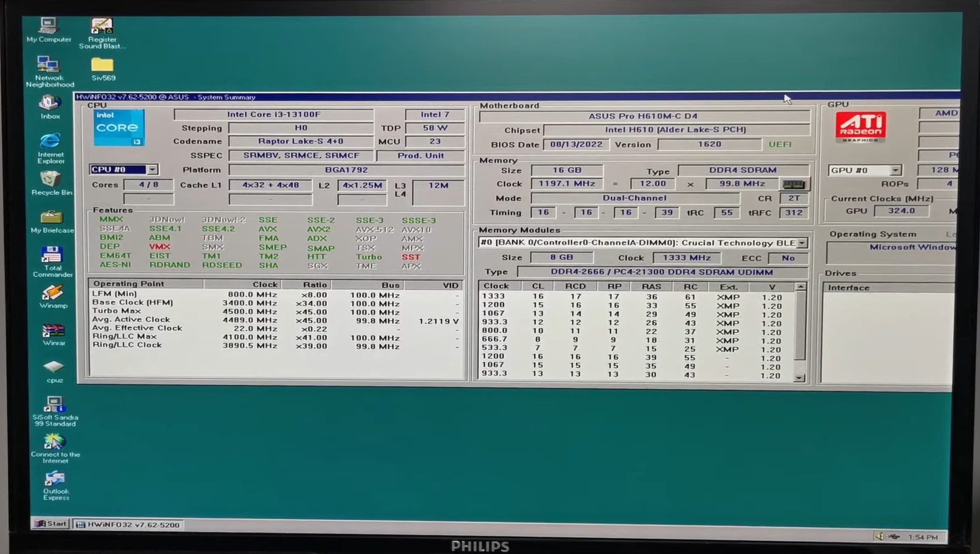
Task: Click the Interface header in Drives panel
Action: click(887, 288)
